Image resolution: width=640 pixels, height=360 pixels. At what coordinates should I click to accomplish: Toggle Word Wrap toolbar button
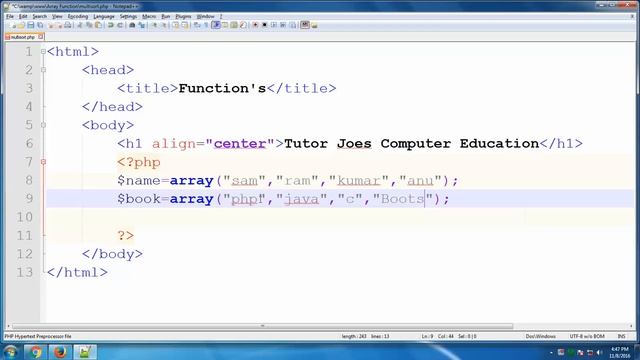point(196,25)
